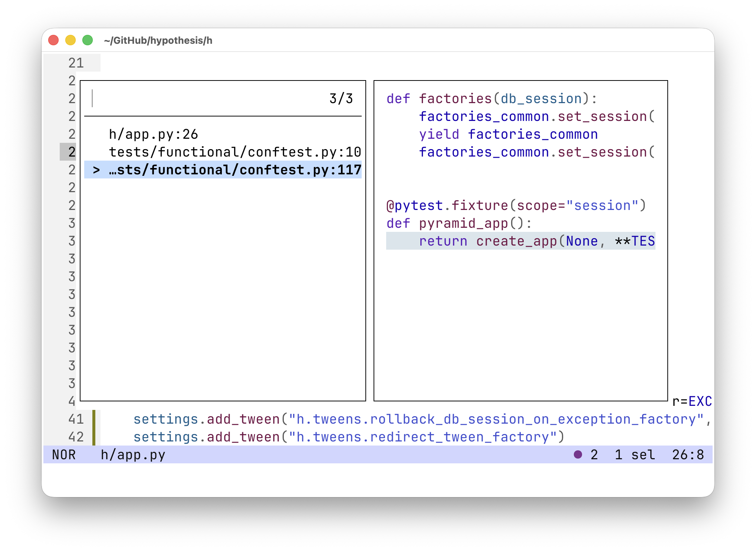Click the cursor position "26:8" indicator
The width and height of the screenshot is (756, 552).
690,455
